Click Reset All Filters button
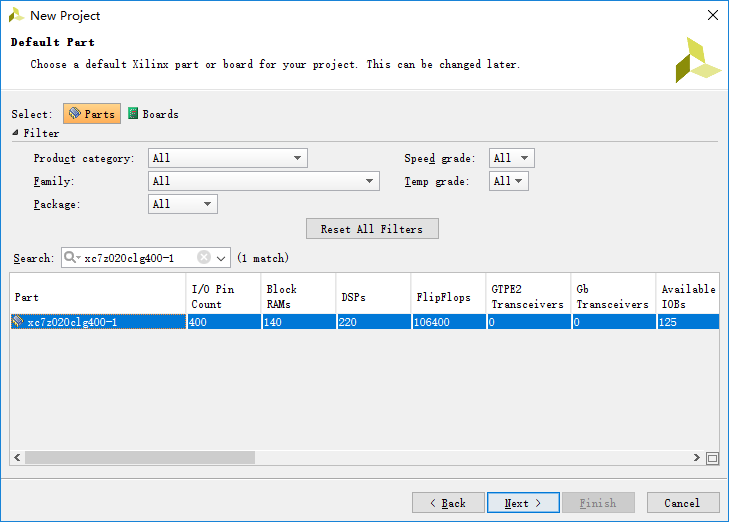Image resolution: width=729 pixels, height=522 pixels. pyautogui.click(x=372, y=229)
